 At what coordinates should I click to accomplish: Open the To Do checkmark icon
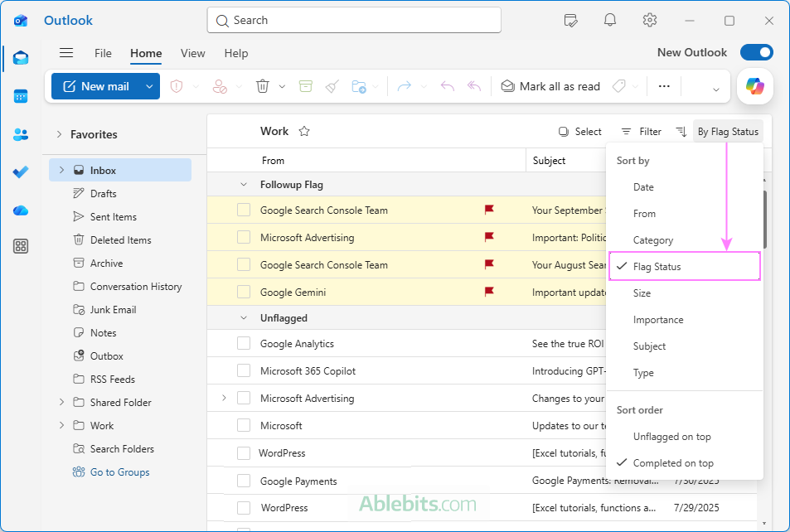21,172
